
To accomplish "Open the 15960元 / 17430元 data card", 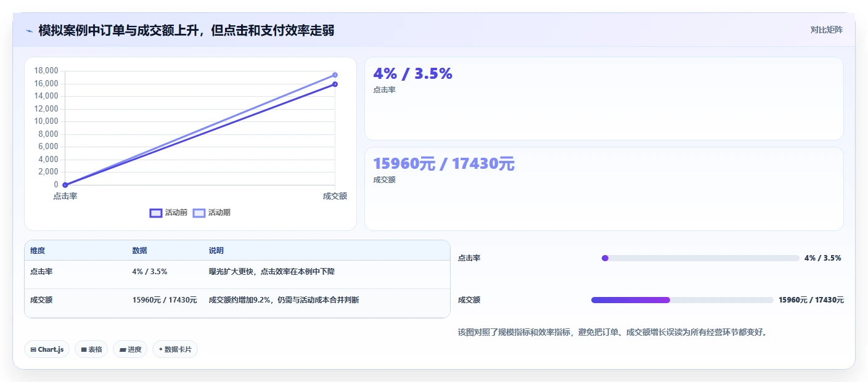I will point(604,189).
